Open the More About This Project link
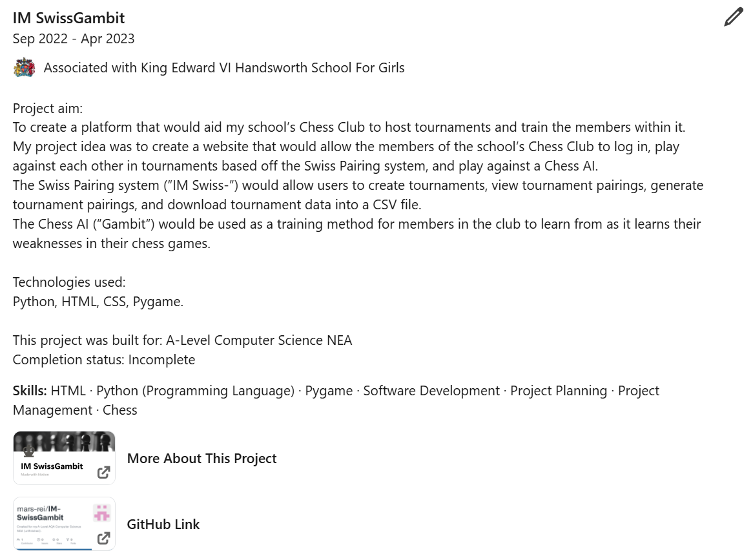This screenshot has height=560, width=753. pos(201,459)
